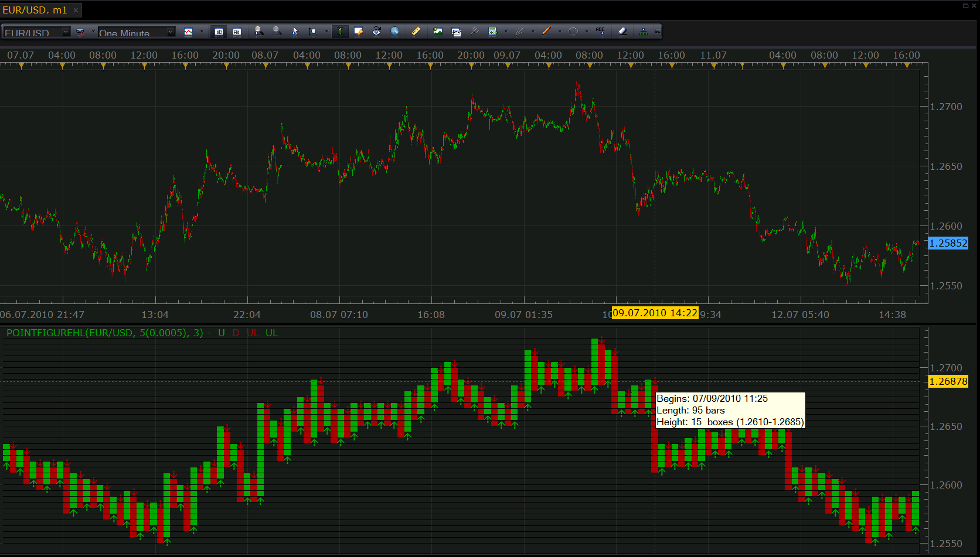Pick the orange line drawing tool
980x557 pixels.
pos(546,32)
